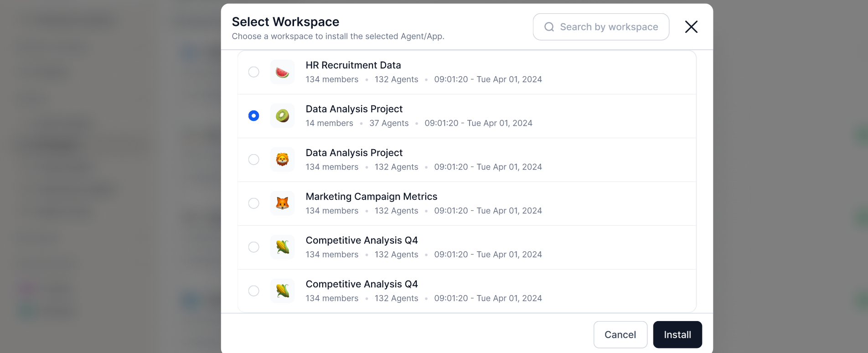Image resolution: width=868 pixels, height=353 pixels.
Task: Click the magnifier icon in the search box
Action: click(549, 27)
